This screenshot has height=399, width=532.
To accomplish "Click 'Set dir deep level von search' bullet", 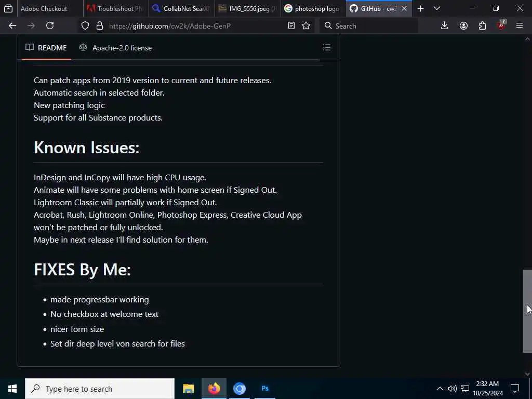I will [x=117, y=344].
